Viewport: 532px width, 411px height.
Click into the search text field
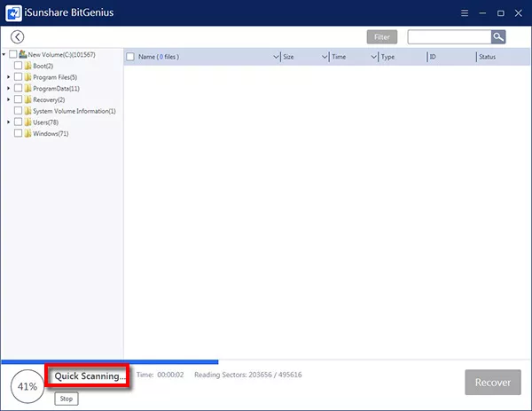450,36
